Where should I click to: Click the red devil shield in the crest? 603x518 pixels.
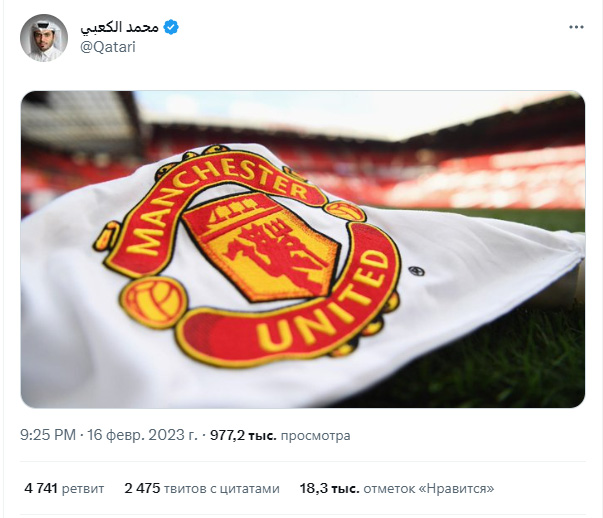[x=262, y=246]
